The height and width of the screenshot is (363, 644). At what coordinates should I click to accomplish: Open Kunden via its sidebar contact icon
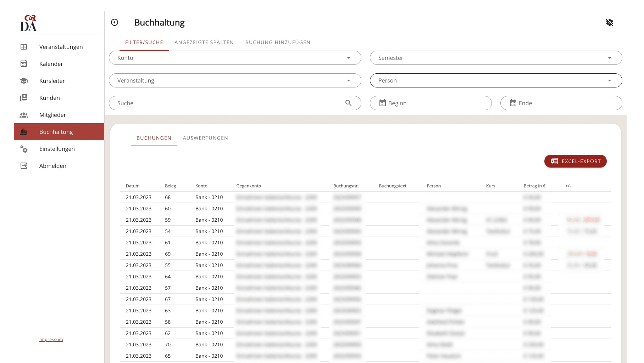click(24, 98)
